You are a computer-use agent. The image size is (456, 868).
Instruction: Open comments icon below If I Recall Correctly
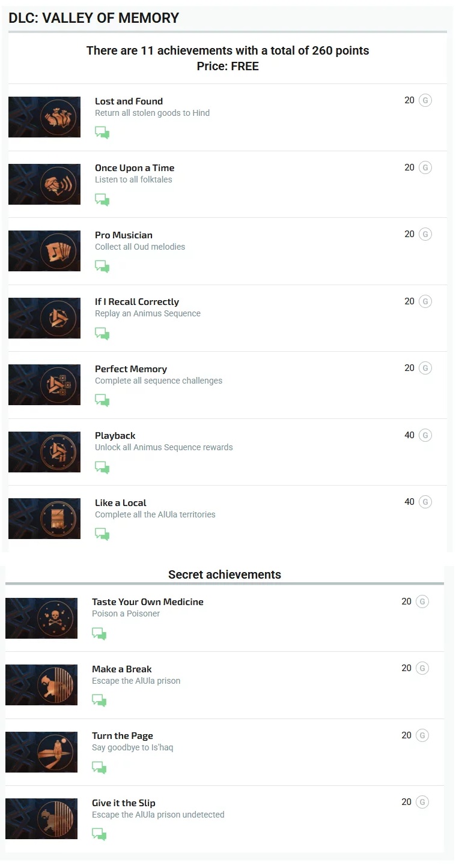[x=102, y=333]
